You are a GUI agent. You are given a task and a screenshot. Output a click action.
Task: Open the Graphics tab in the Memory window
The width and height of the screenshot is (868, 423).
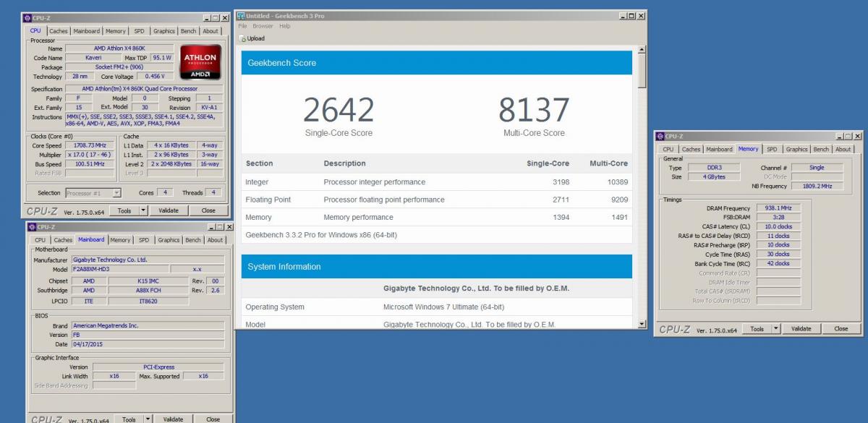[796, 150]
